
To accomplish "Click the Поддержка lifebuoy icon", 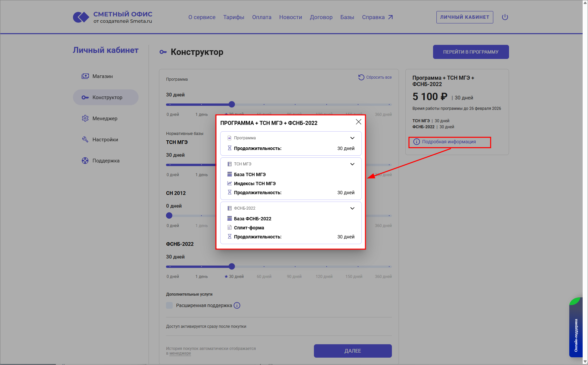I will 85,161.
